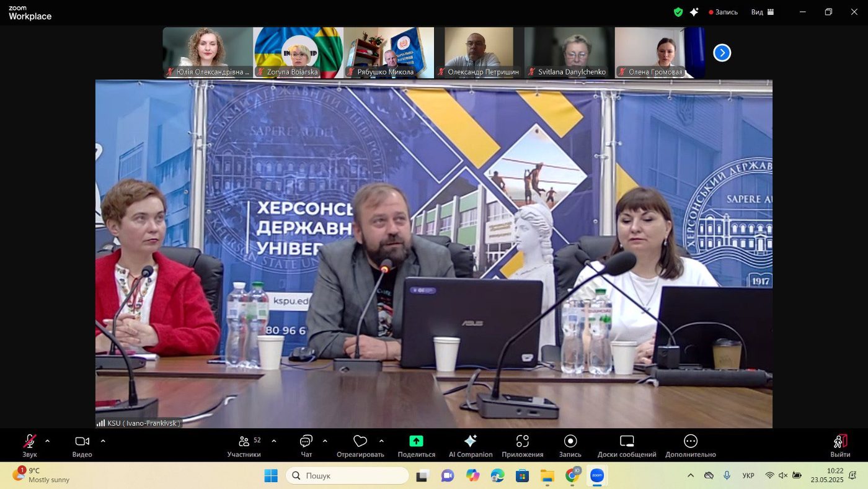Open the Приложения apps panel
Screen dimensions: 868x489
523,446
